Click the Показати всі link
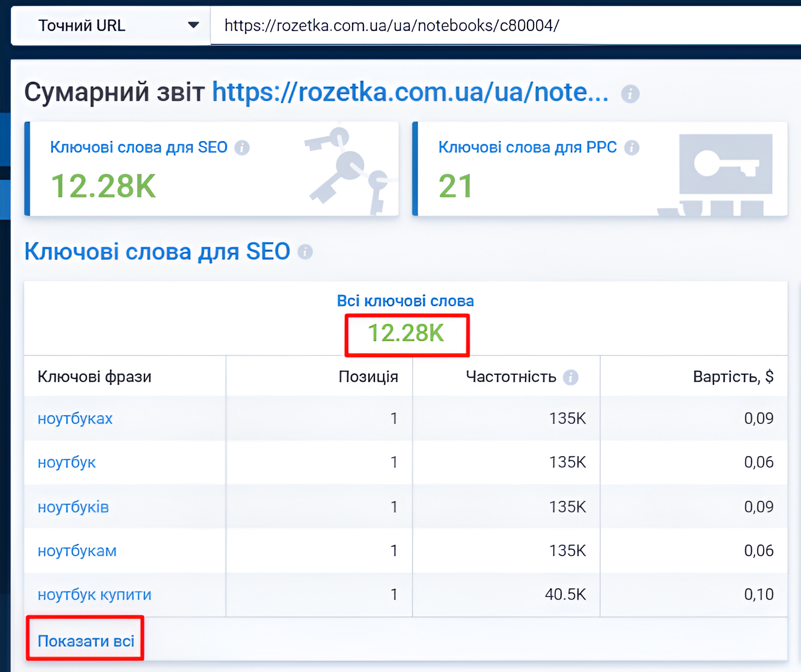Image resolution: width=801 pixels, height=672 pixels. pyautogui.click(x=86, y=641)
